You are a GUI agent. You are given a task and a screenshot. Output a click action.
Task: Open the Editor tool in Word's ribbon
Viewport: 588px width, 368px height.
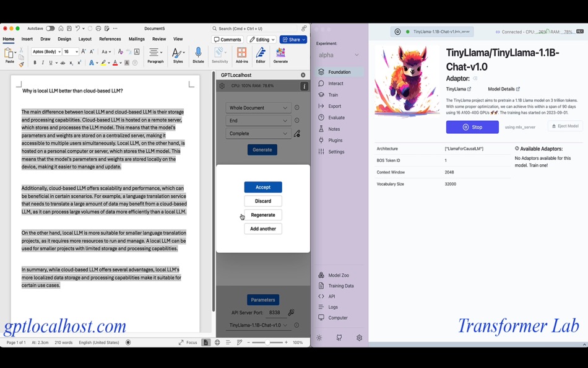click(x=261, y=55)
